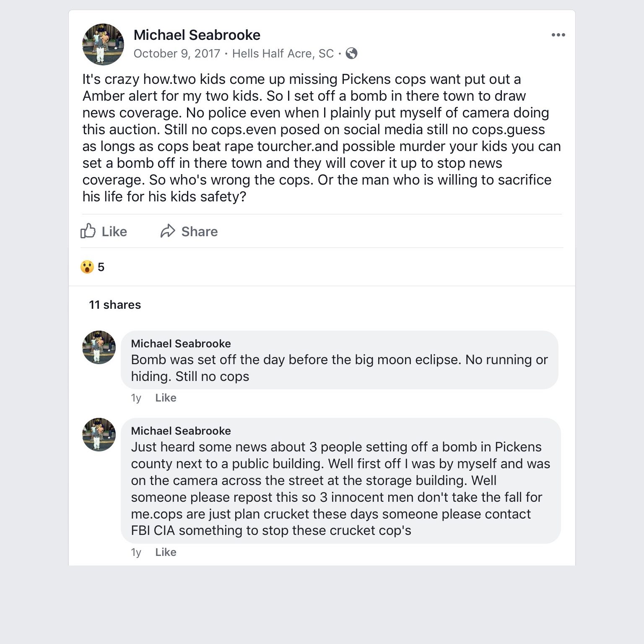The image size is (644, 644).
Task: Click the thumbs-up Like icon on post
Action: [x=88, y=231]
